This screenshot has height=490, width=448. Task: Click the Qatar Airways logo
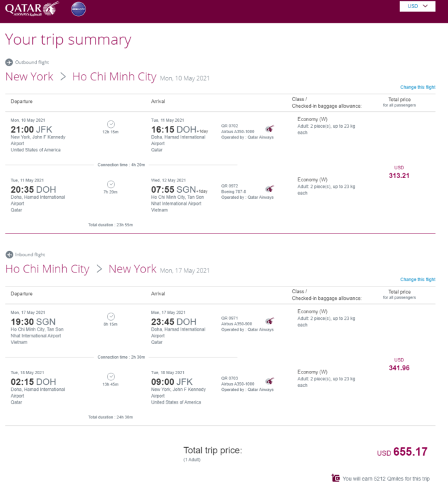tap(32, 9)
